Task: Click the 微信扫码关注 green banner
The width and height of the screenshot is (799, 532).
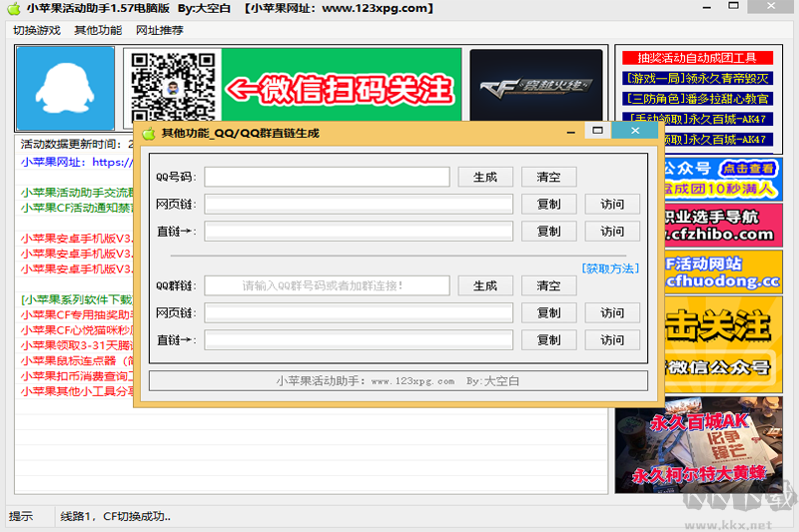Action: point(342,86)
